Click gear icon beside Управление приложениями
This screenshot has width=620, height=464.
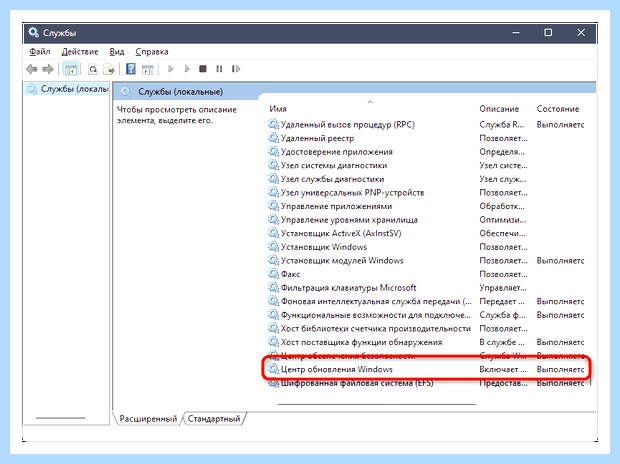273,206
